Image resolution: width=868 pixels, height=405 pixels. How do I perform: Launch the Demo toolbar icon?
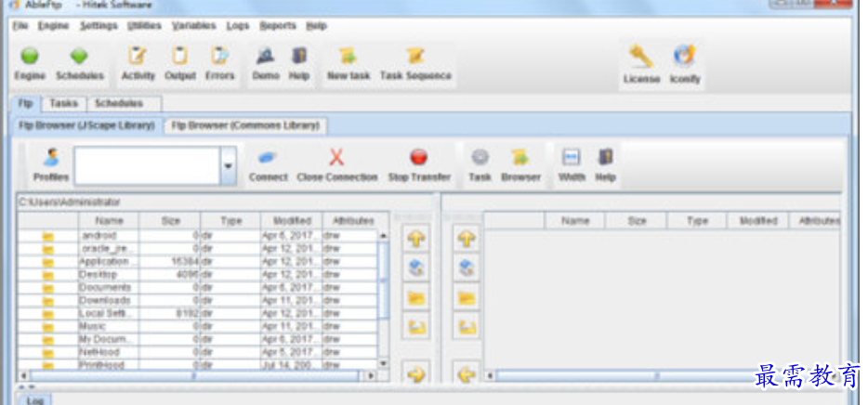(x=266, y=56)
